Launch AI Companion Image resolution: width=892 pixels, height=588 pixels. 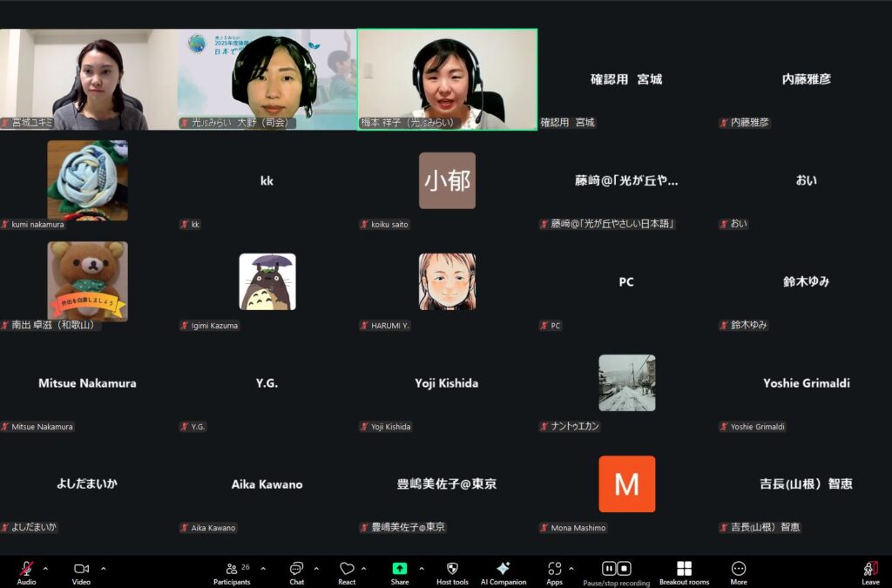coord(503,569)
